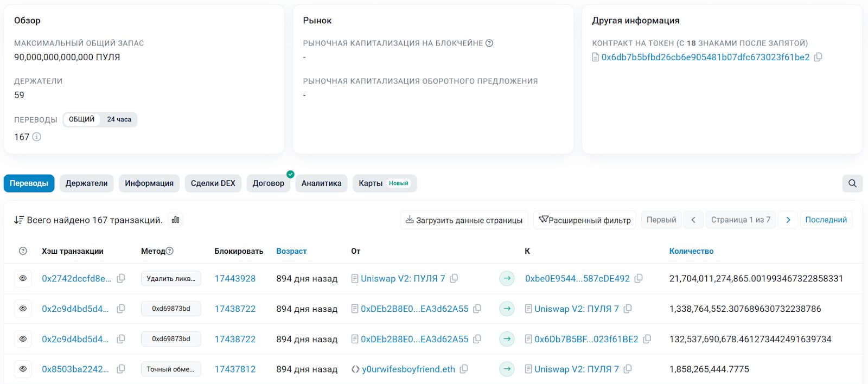The image size is (868, 384).
Task: Click the arrow icon in the 21,704,011,274,865 transfer row
Action: coord(507,278)
